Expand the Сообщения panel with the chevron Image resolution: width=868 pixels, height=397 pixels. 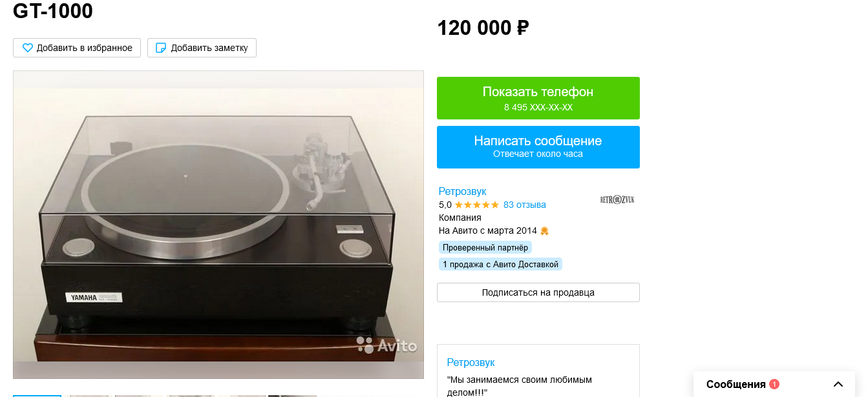(x=838, y=384)
